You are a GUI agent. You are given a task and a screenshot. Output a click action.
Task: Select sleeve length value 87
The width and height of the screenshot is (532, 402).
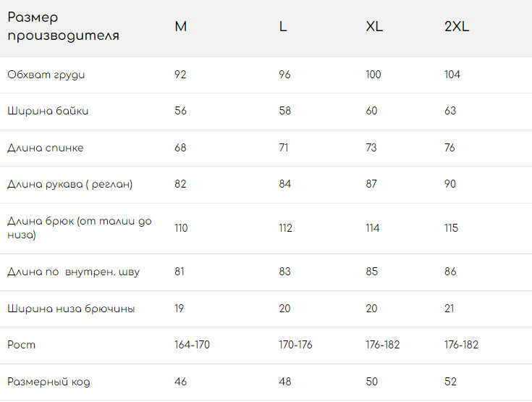point(372,184)
